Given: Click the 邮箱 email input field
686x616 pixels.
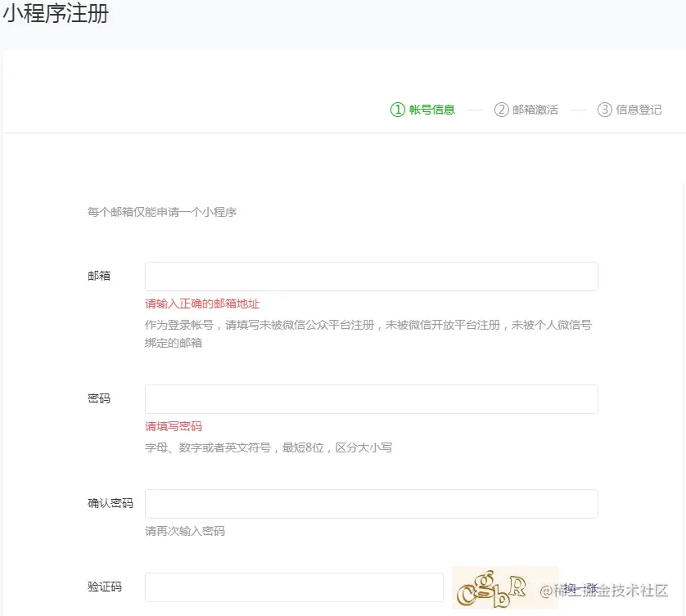Looking at the screenshot, I should (x=372, y=277).
